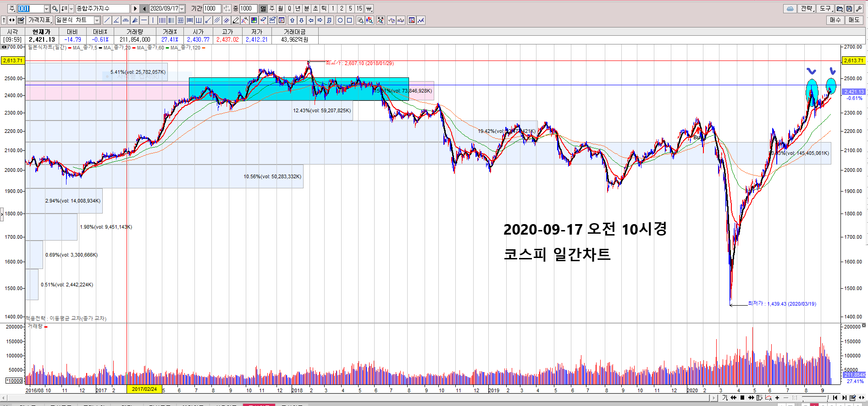Click the horizontal scrollbar right arrow

pyautogui.click(x=713, y=398)
